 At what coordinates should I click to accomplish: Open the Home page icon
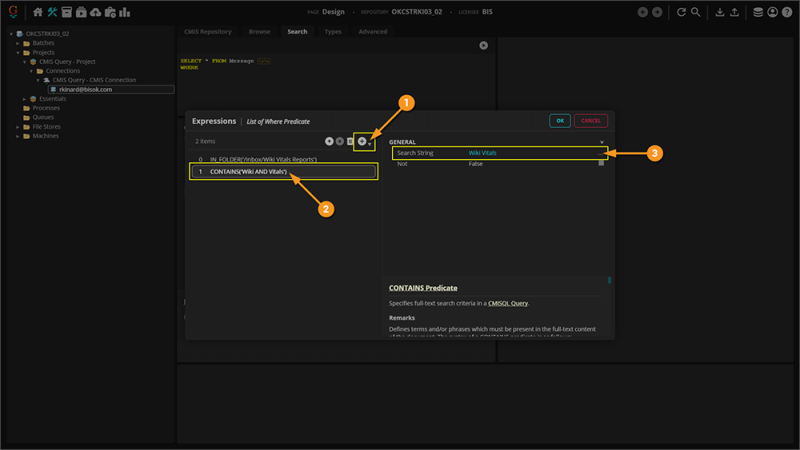(38, 12)
